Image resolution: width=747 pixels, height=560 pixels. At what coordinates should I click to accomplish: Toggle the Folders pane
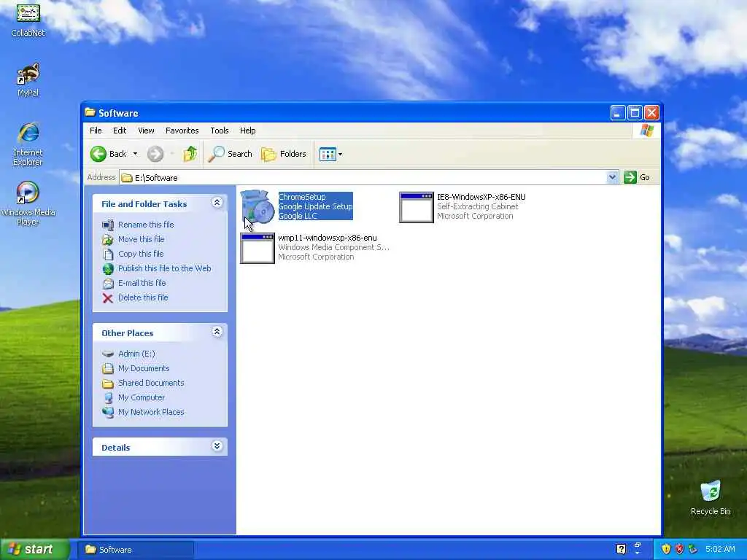click(x=284, y=154)
